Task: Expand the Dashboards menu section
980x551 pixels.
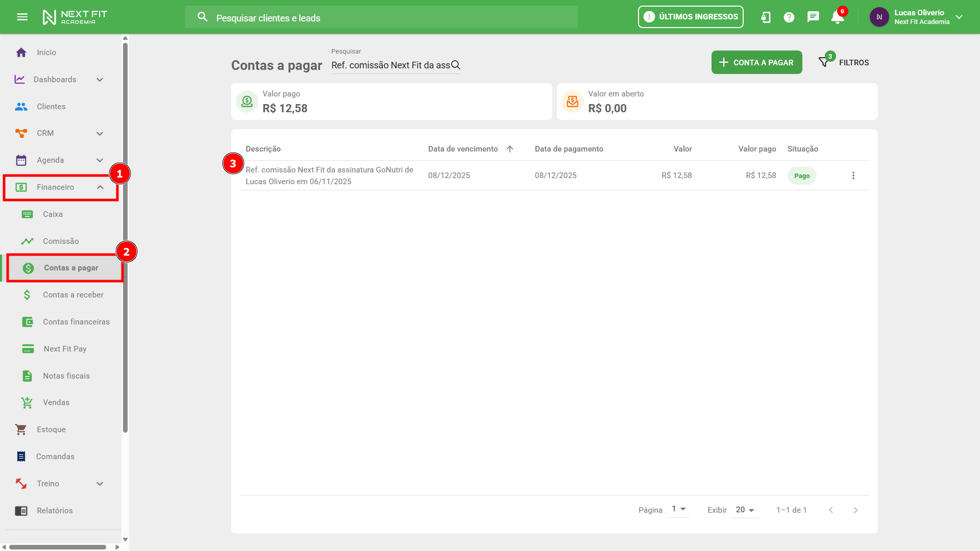Action: [100, 80]
